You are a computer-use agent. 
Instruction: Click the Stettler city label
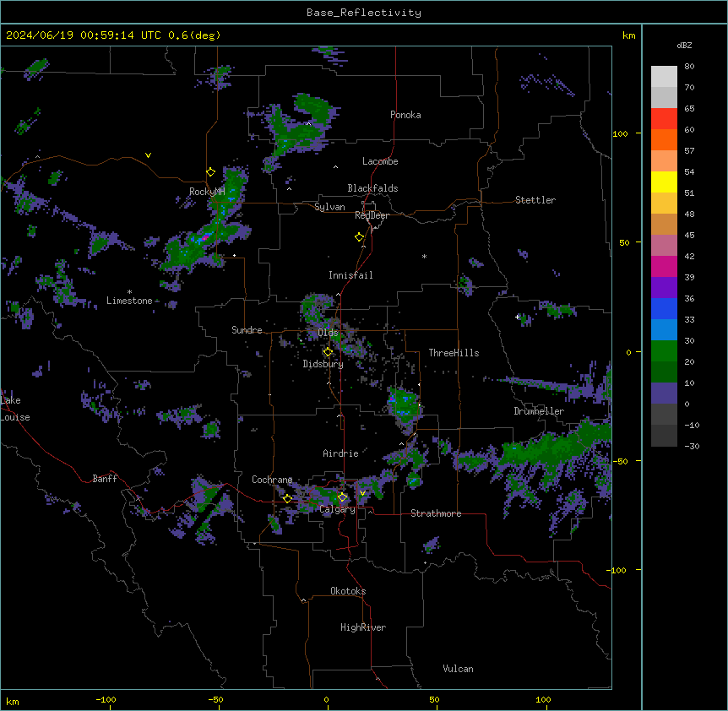[x=535, y=200]
